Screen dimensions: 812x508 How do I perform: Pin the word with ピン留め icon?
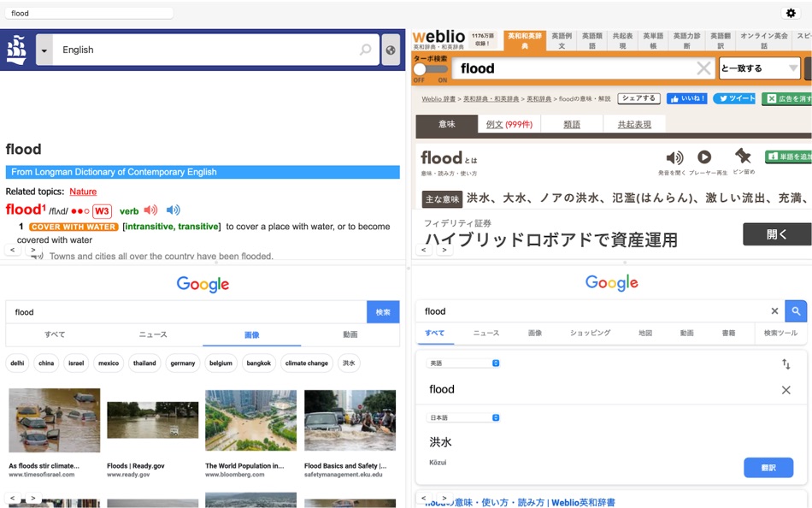pos(743,156)
